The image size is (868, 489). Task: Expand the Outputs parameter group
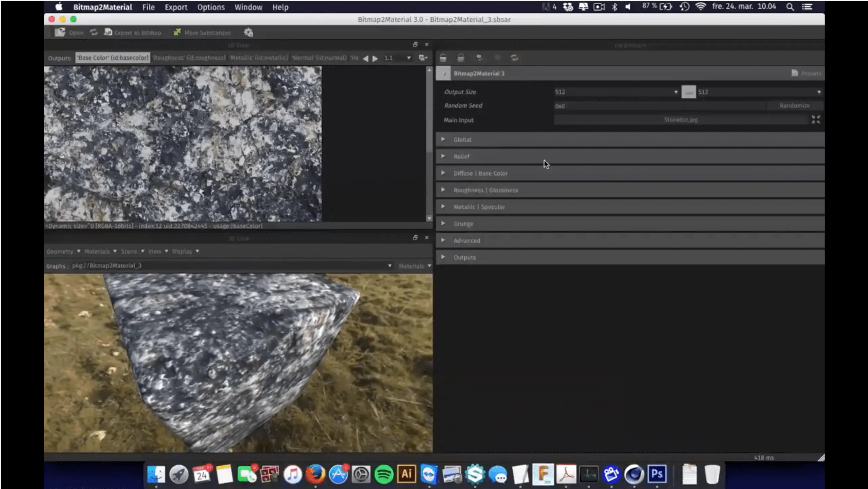point(443,257)
